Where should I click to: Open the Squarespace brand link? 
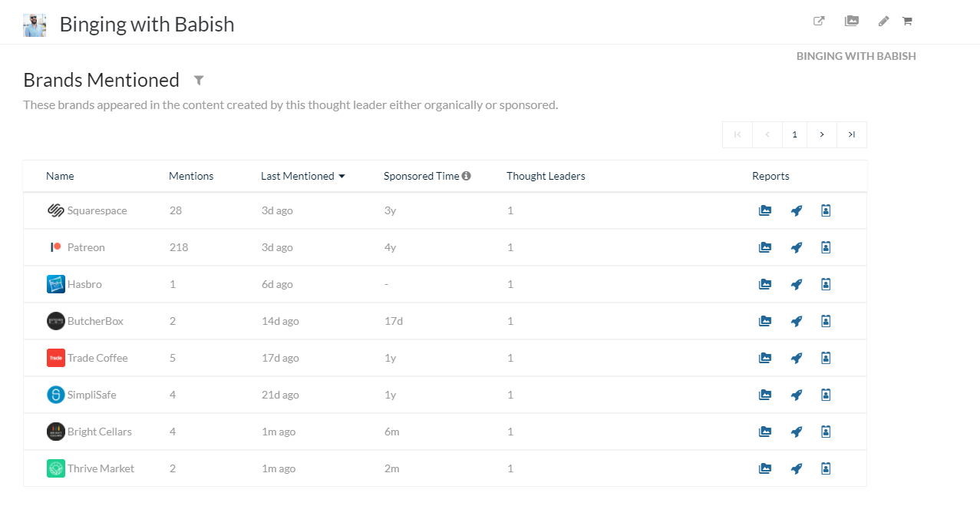click(97, 210)
